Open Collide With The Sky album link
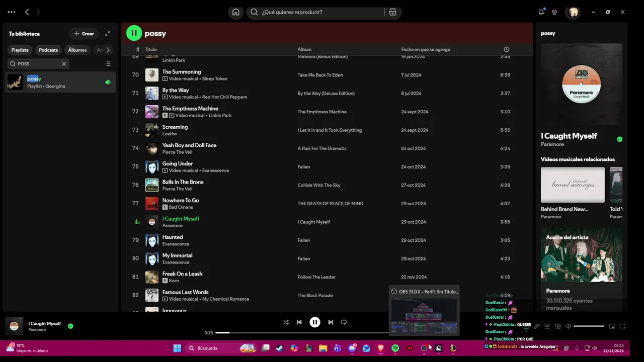The height and width of the screenshot is (362, 644). (319, 185)
